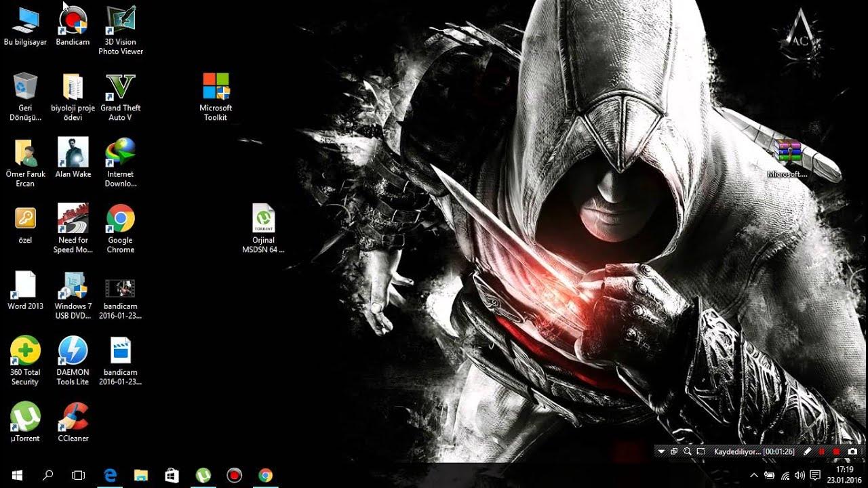Switch to µTorrent in the taskbar
Viewport: 868px width, 488px height.
tap(203, 475)
